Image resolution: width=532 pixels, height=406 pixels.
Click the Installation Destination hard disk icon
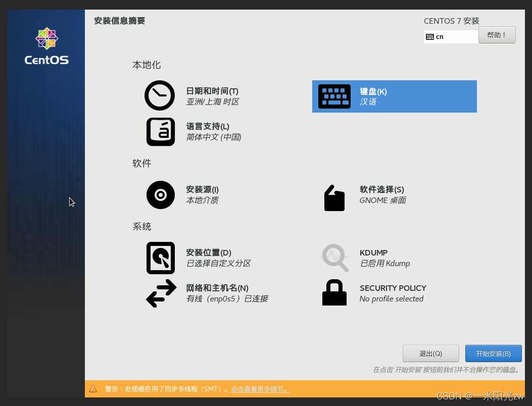tap(161, 258)
